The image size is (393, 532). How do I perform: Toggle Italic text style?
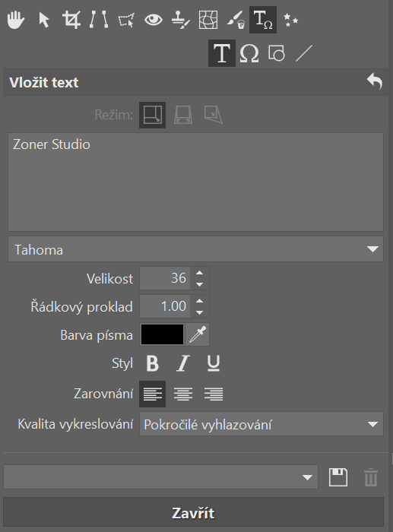183,363
